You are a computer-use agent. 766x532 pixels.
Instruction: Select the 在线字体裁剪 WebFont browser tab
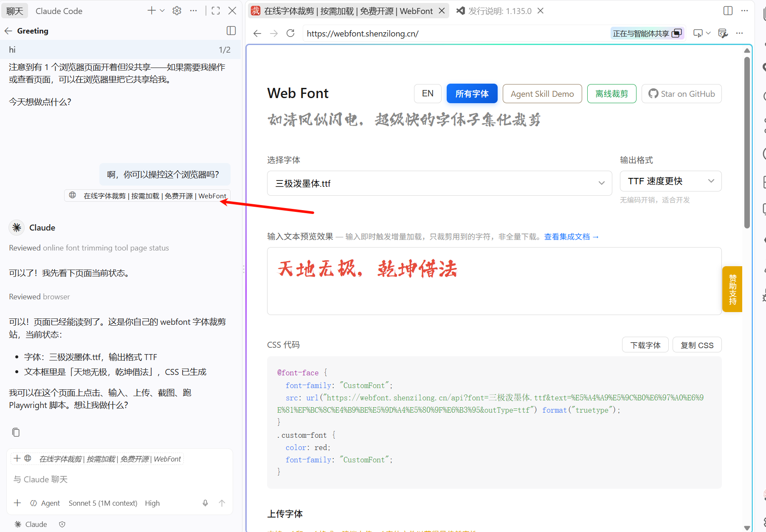(348, 11)
